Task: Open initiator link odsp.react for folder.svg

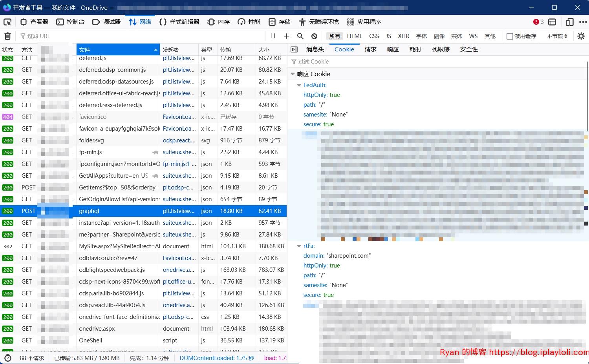Action: [179, 140]
